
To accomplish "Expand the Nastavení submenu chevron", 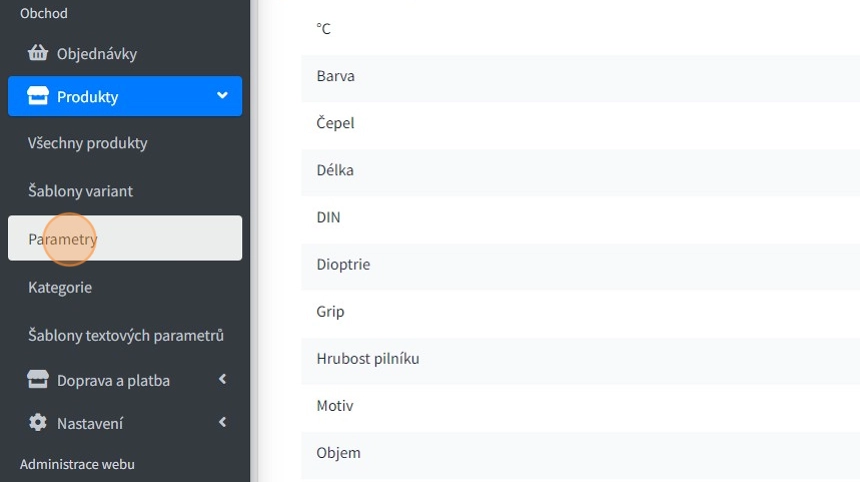I will 222,423.
